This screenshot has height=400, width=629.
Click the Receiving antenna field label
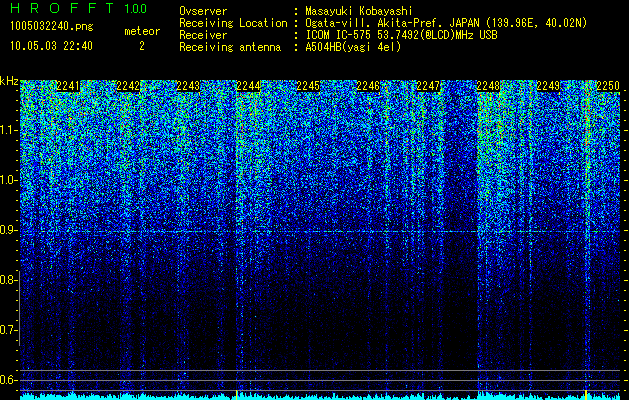pos(230,47)
